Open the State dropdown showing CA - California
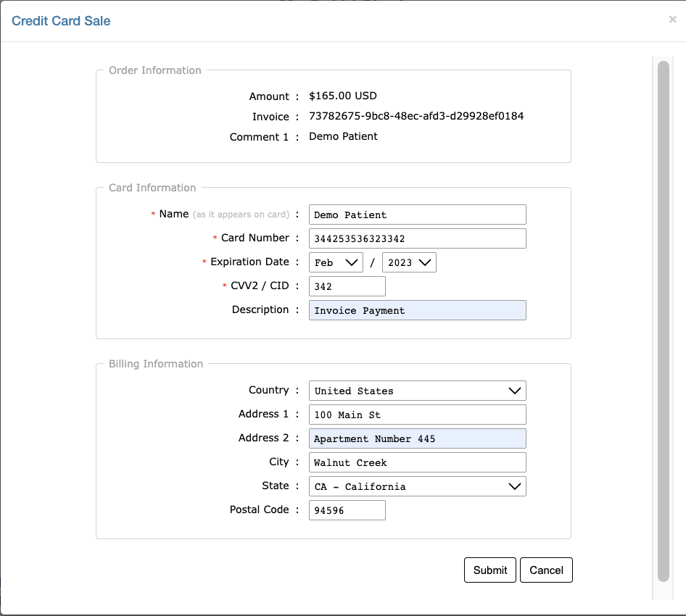Screen dimensions: 686x616 [x=418, y=486]
